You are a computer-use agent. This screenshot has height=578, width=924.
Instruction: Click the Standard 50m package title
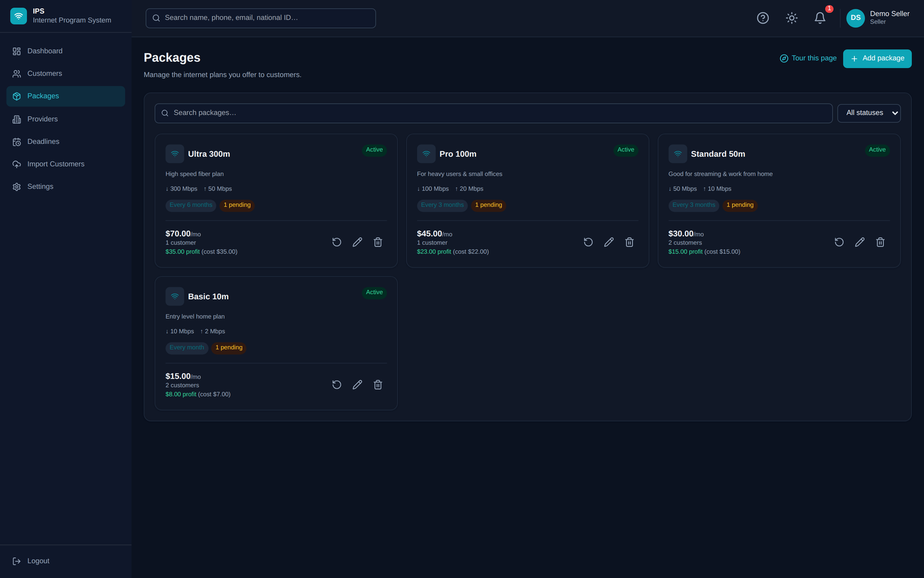tap(718, 154)
